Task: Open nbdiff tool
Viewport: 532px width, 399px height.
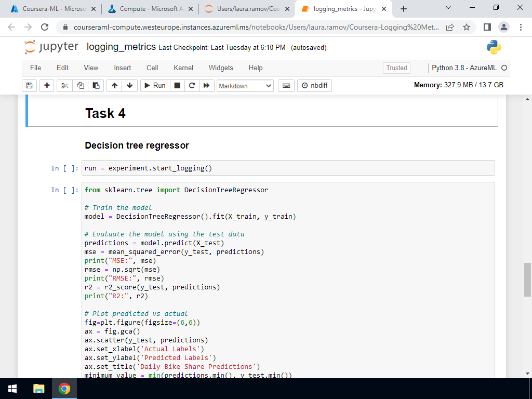Action: tap(314, 86)
